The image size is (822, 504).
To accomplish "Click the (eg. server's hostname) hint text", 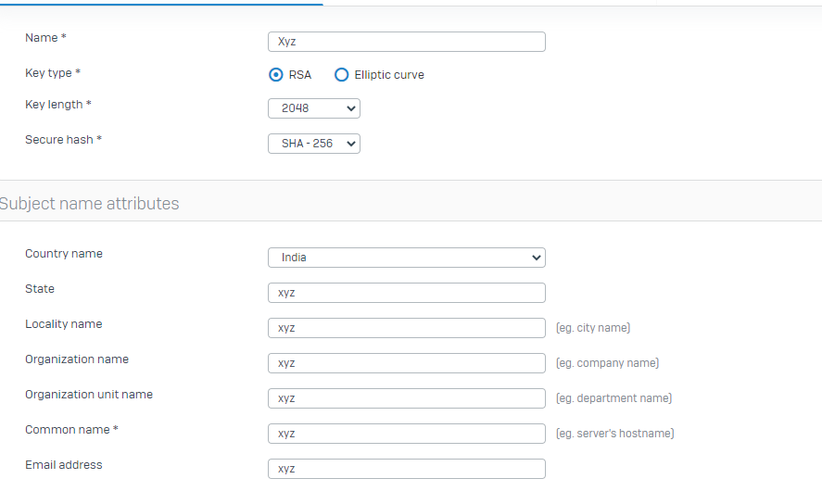I will pos(615,434).
